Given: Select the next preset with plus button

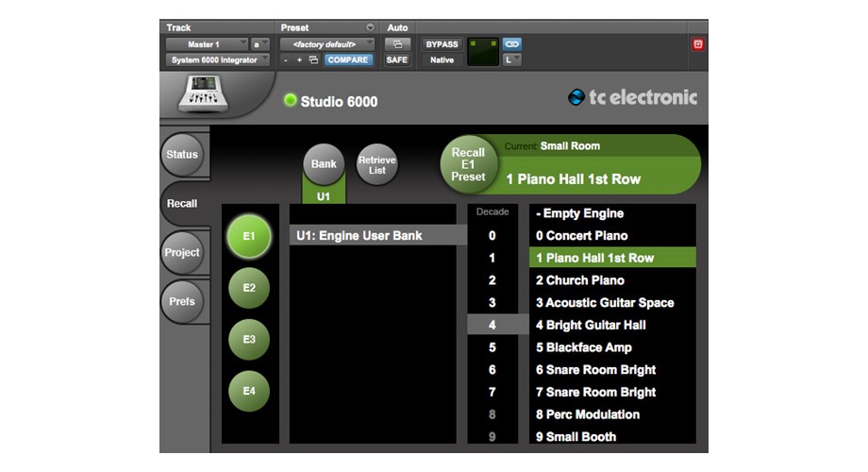Looking at the screenshot, I should [299, 59].
